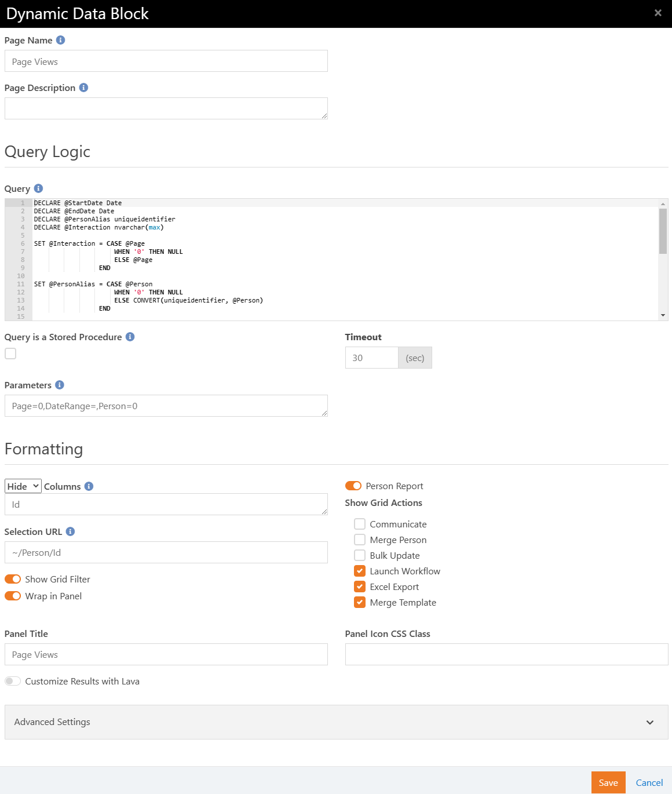This screenshot has width=672, height=794.
Task: Enable the Merge Person grid action
Action: (360, 540)
